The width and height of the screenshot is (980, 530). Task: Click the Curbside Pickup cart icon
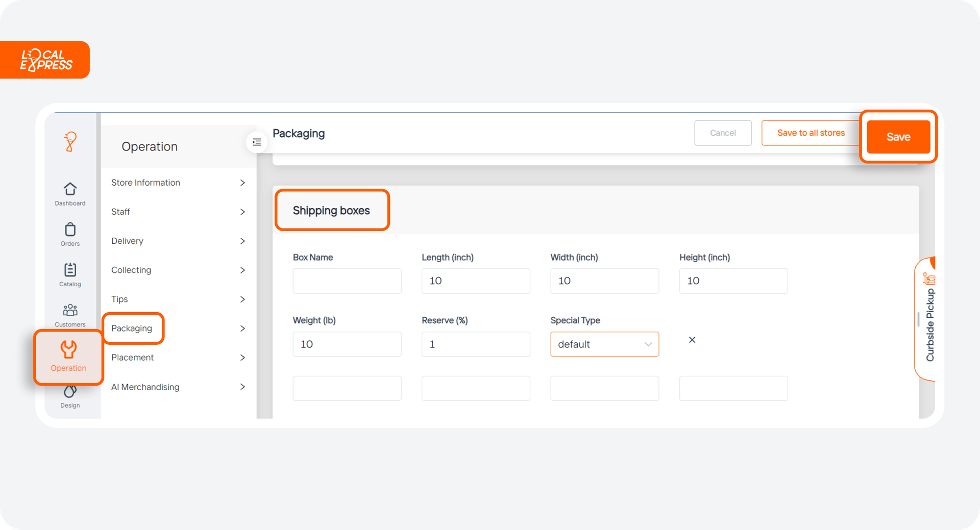(930, 279)
